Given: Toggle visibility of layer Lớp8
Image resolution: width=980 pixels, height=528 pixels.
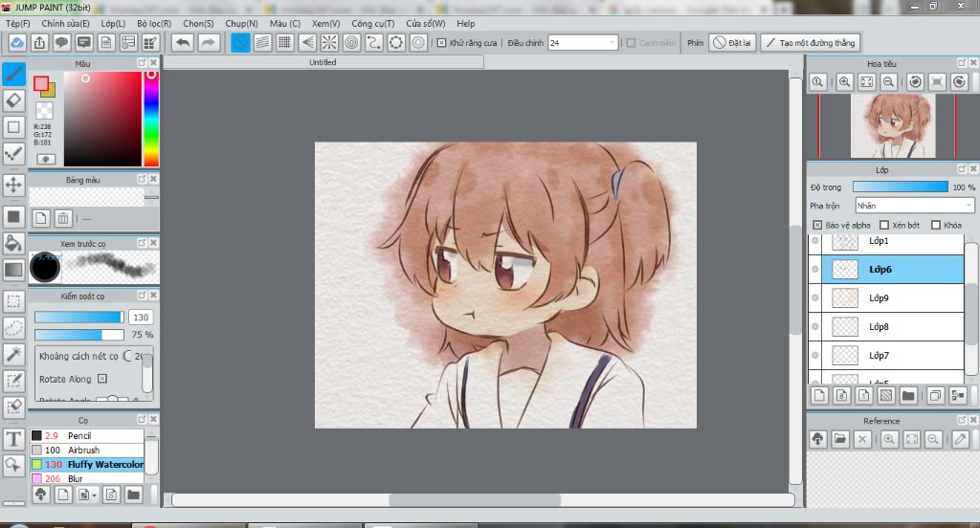Looking at the screenshot, I should coord(815,327).
